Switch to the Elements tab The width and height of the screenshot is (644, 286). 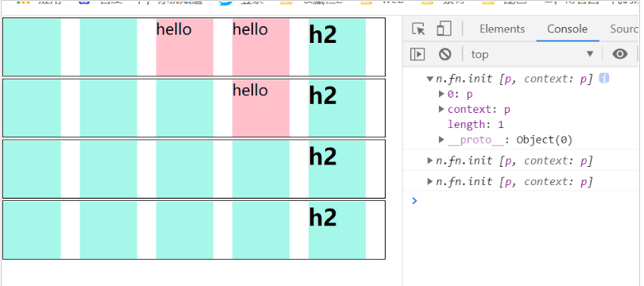(x=502, y=29)
